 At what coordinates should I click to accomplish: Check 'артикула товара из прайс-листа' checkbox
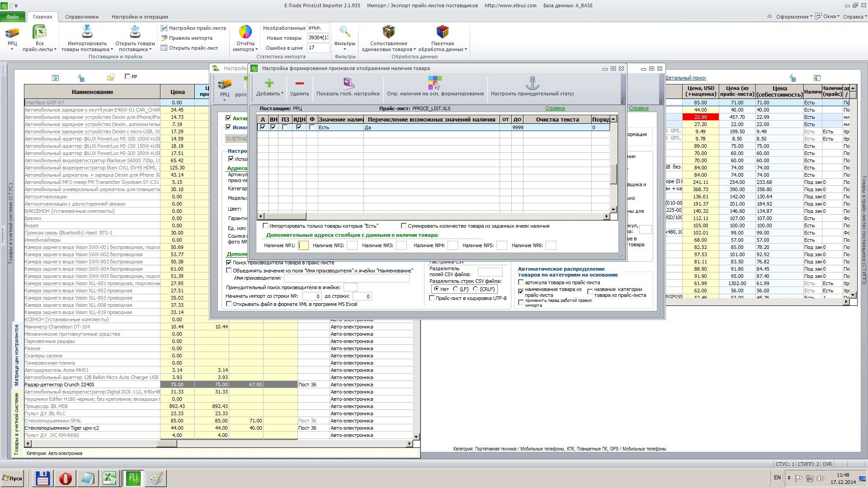point(521,282)
